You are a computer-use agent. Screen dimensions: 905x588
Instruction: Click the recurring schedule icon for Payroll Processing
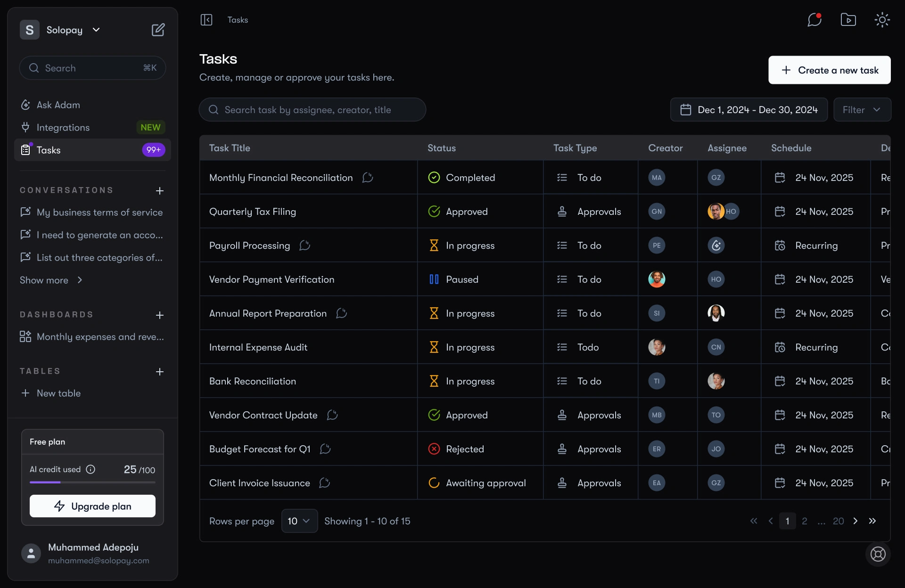(780, 245)
